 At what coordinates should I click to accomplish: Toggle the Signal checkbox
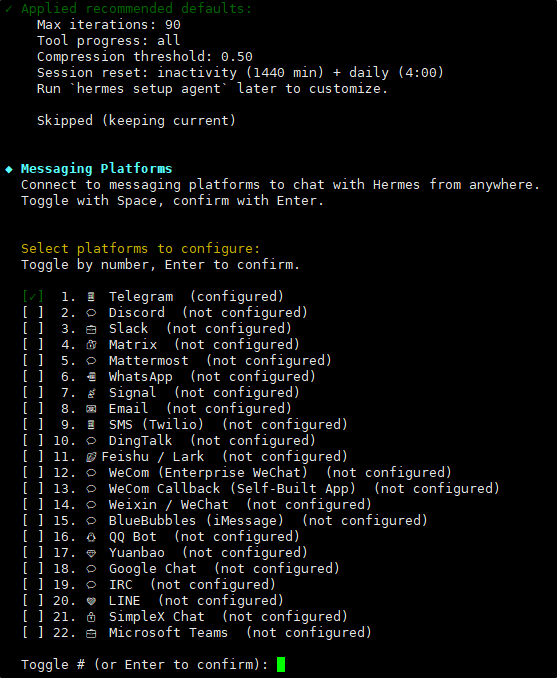[33, 393]
